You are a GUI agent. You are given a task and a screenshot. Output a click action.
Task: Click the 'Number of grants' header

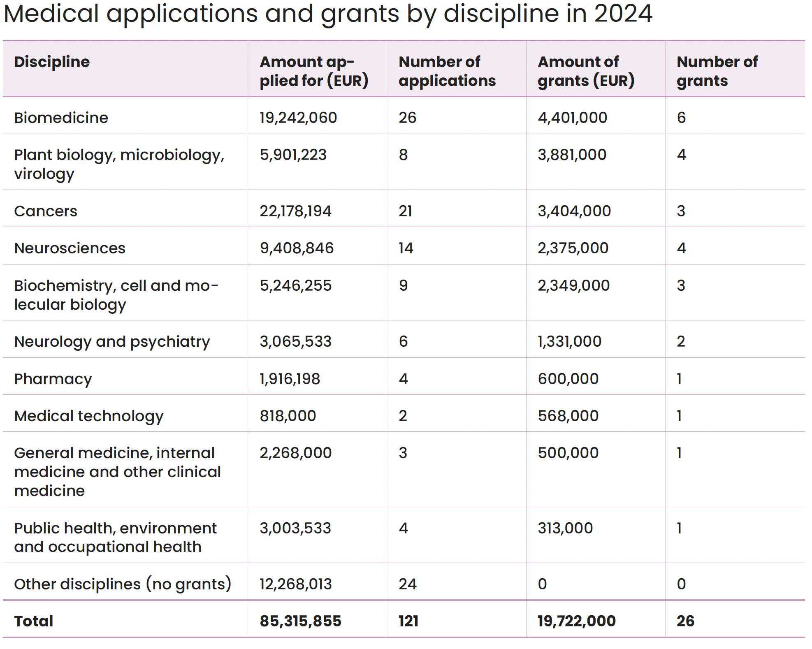(717, 71)
